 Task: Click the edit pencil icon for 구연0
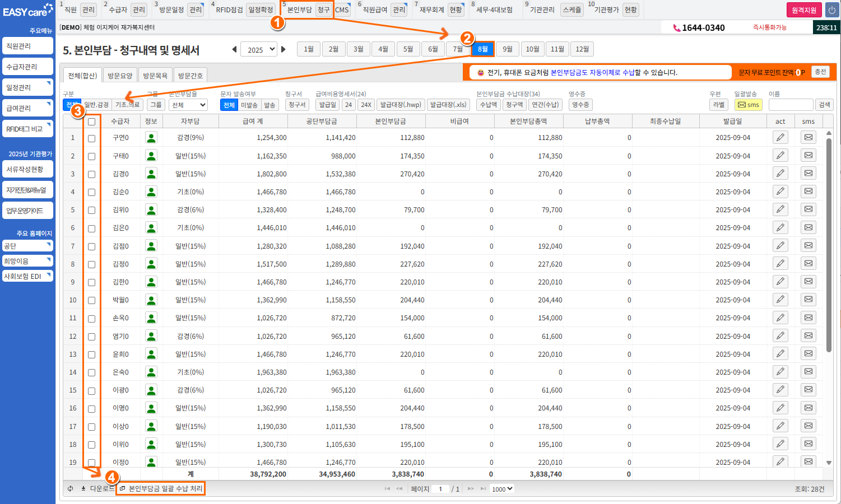coord(780,137)
